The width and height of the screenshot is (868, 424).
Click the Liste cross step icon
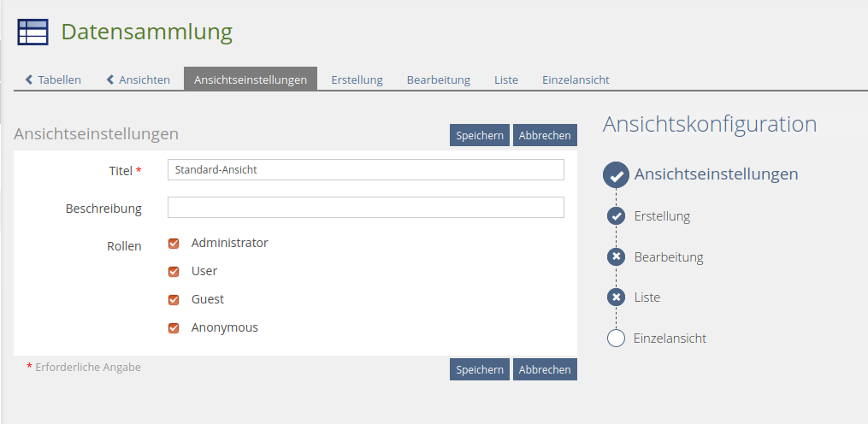(616, 297)
